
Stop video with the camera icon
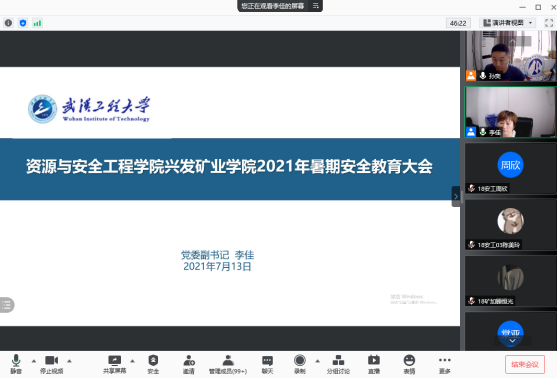pos(51,364)
